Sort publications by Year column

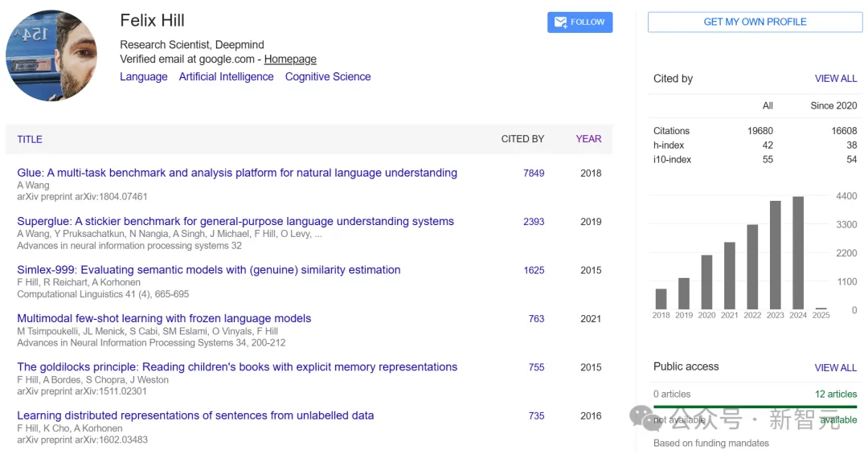588,139
